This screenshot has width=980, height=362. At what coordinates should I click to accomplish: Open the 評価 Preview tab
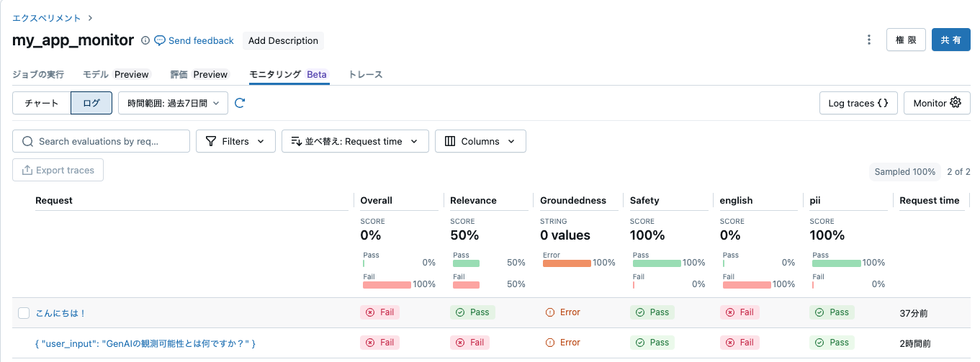click(x=199, y=74)
